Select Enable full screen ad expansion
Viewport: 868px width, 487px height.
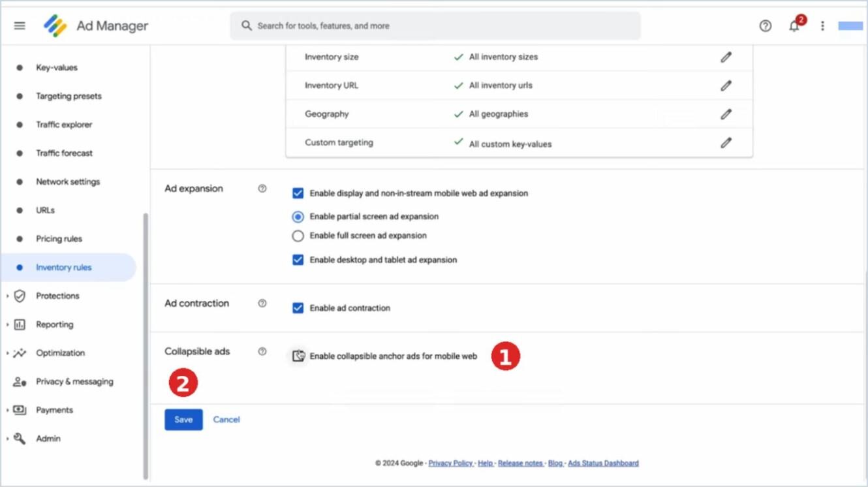pos(298,236)
